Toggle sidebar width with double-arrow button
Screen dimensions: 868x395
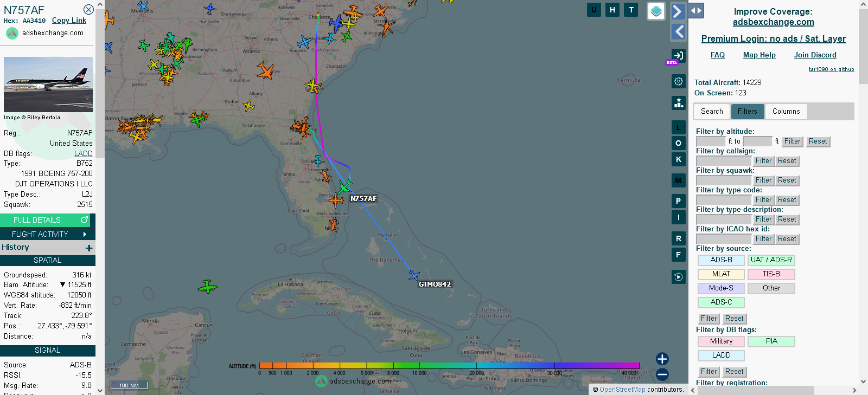click(x=696, y=10)
